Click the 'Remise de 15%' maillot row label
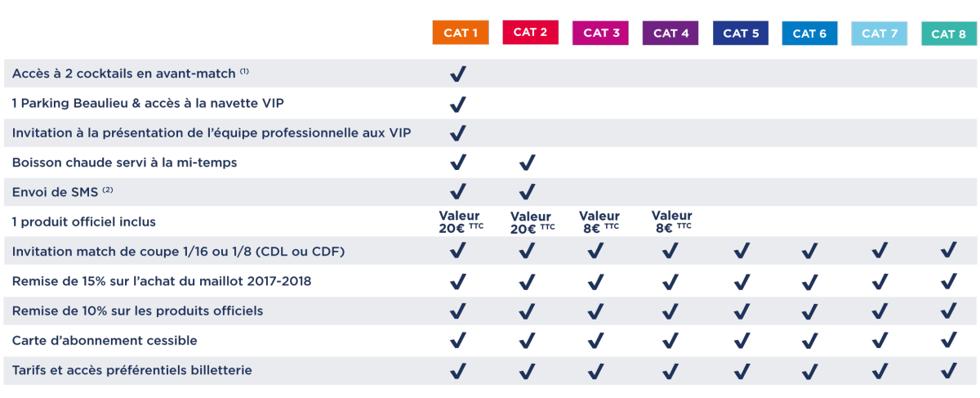The width and height of the screenshot is (980, 398). pyautogui.click(x=162, y=282)
